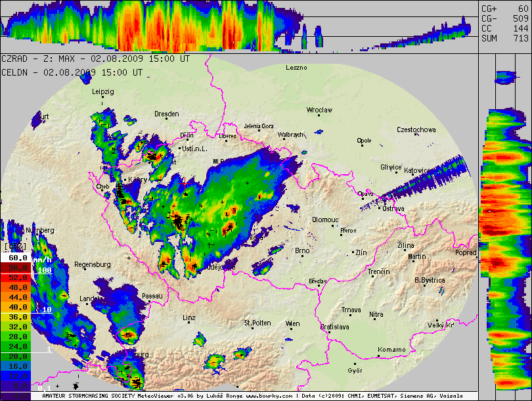Click the CZRAD Z: MAX header line
532x401 pixels.
tap(96, 59)
